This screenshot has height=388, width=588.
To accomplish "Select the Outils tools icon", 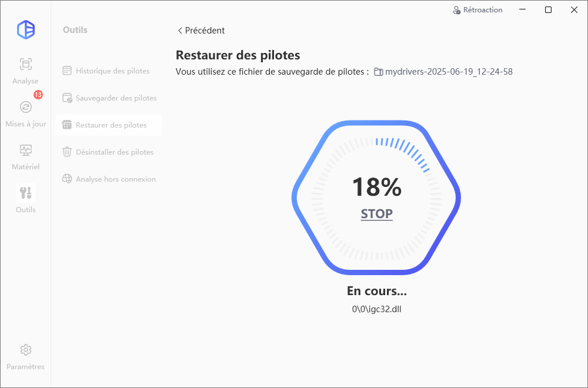I will point(25,193).
